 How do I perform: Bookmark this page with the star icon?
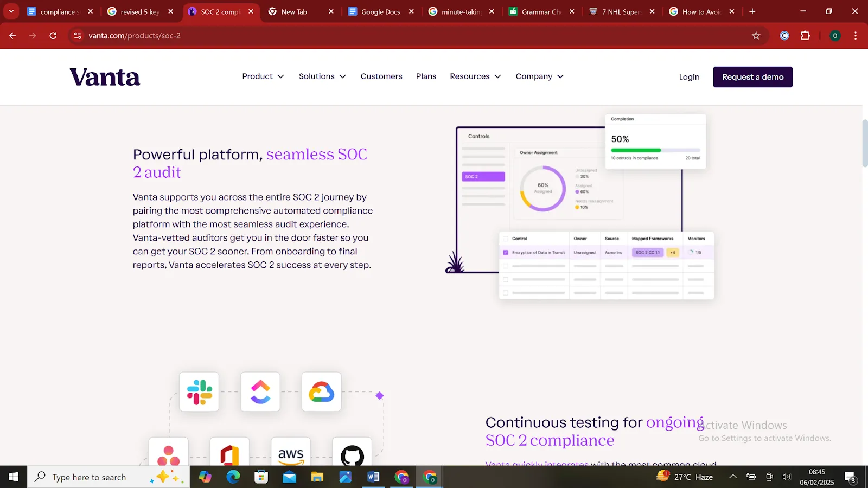tap(756, 36)
